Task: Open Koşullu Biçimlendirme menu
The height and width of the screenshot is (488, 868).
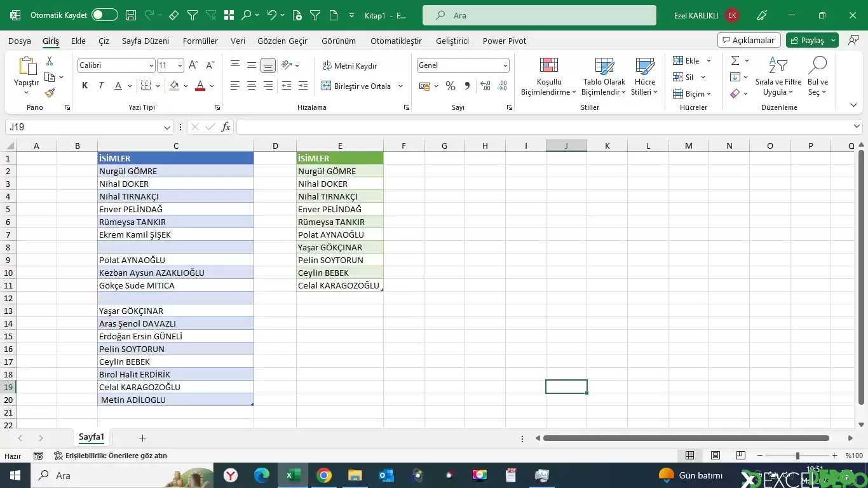Action: tap(549, 77)
